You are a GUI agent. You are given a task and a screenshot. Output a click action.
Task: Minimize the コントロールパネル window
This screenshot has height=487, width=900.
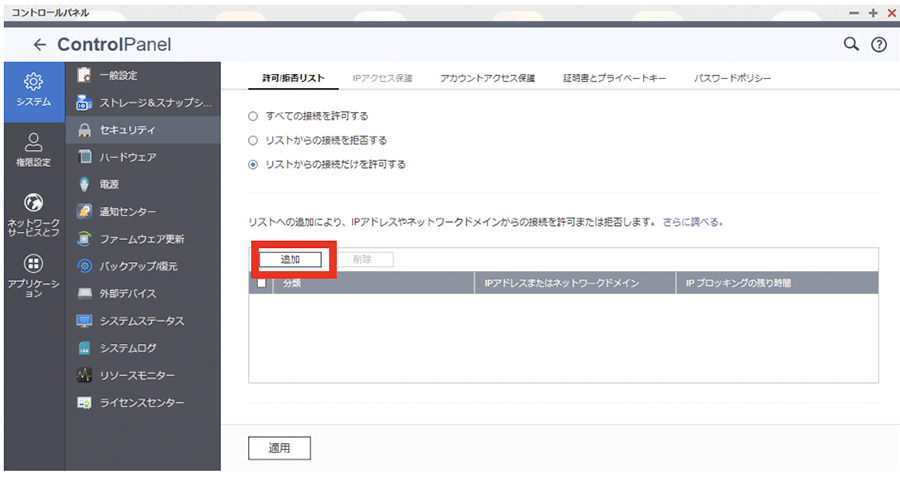click(x=854, y=13)
